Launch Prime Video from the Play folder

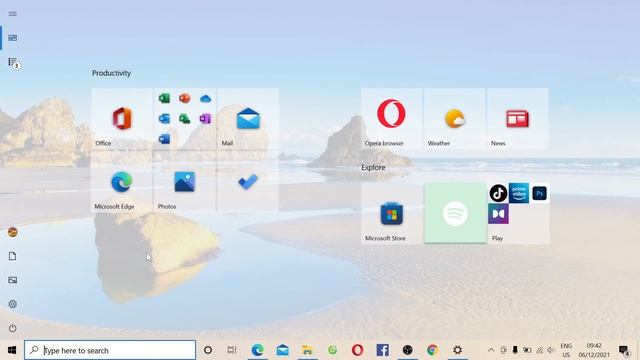point(519,193)
